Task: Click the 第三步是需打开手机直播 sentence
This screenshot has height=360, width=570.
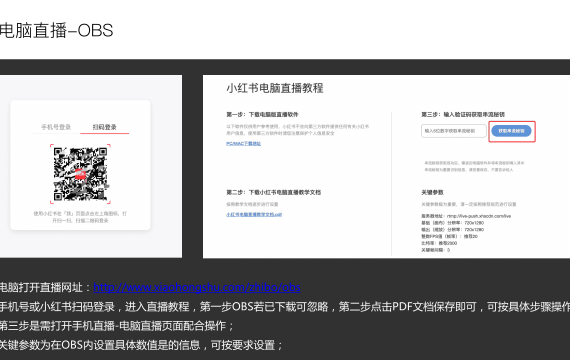Action: tap(117, 325)
